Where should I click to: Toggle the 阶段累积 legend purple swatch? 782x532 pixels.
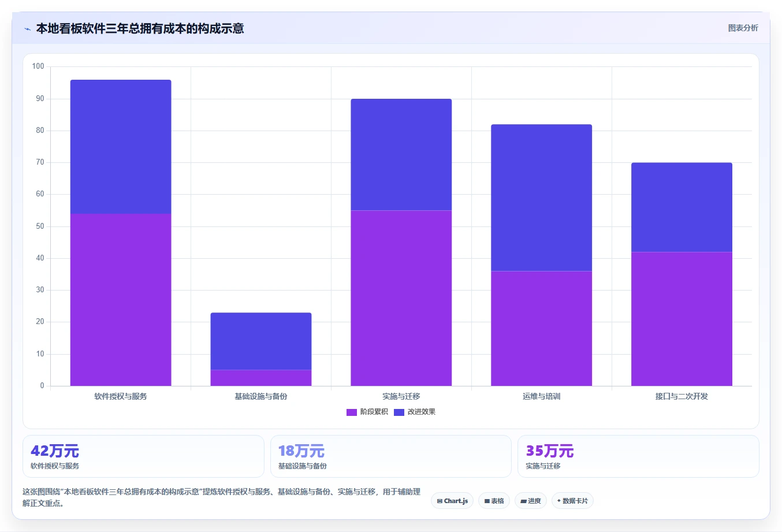351,412
